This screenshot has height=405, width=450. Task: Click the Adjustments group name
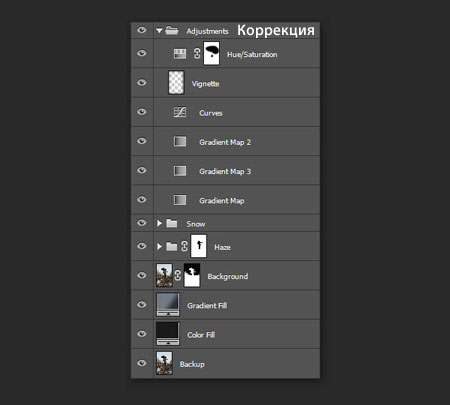coord(207,31)
